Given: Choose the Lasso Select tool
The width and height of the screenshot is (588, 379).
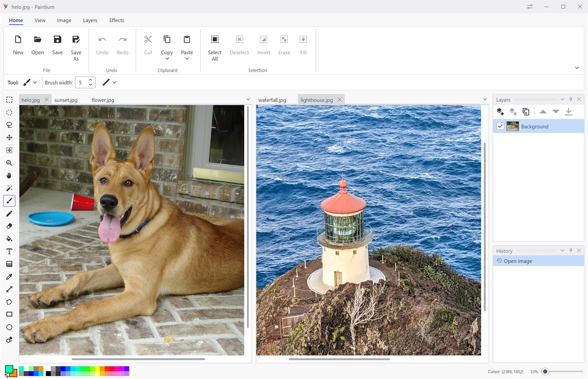Looking at the screenshot, I should click(x=9, y=125).
